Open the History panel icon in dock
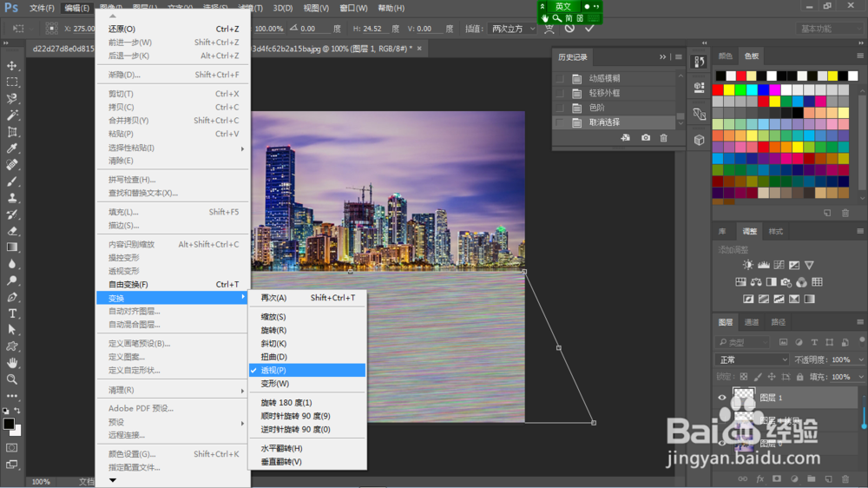The height and width of the screenshot is (488, 868). (699, 62)
